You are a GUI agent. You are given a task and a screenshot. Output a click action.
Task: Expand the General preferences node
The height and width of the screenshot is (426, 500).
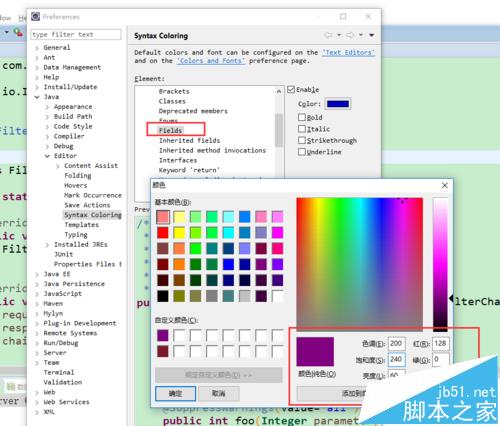37,48
